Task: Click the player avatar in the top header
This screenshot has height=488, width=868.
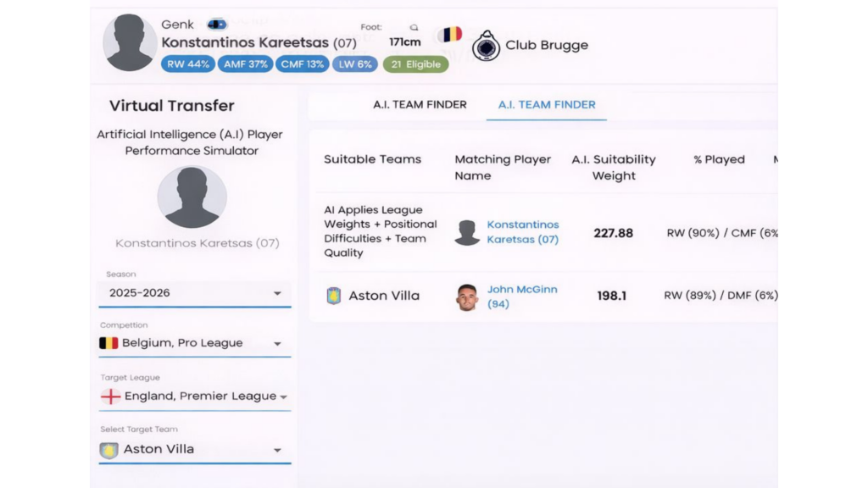Action: pyautogui.click(x=130, y=42)
